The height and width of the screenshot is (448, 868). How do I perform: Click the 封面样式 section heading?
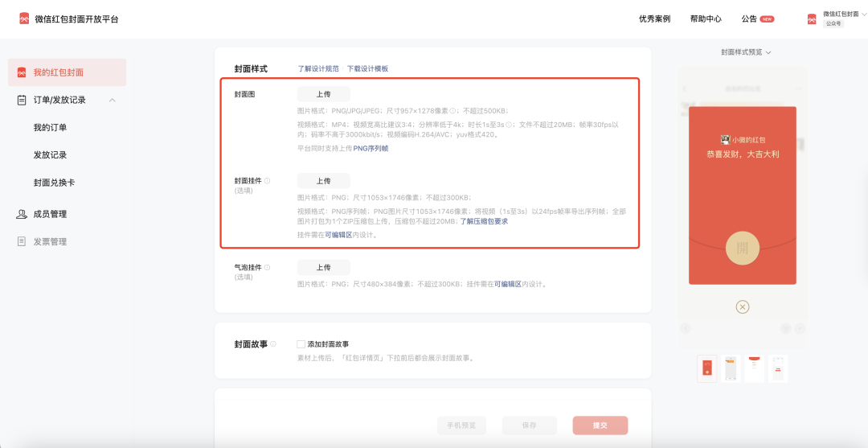[251, 68]
